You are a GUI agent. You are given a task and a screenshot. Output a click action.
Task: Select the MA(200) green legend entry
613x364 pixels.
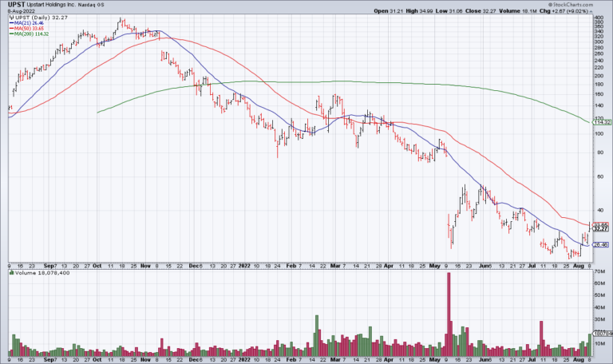pos(31,34)
